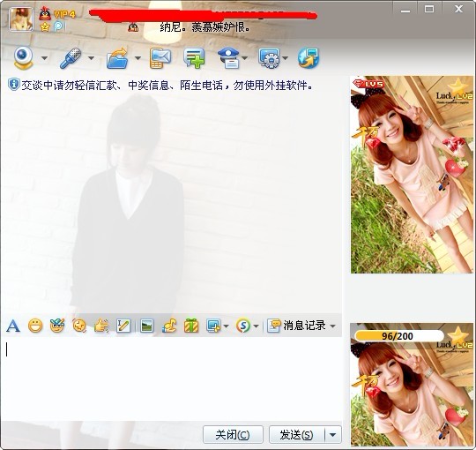476x450 pixels.
Task: Expand search options arrow beside S icon
Action: [x=256, y=326]
